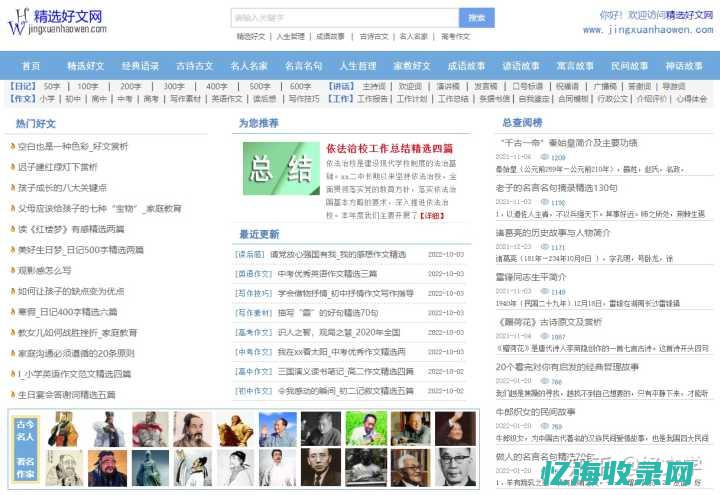720x495 pixels.
Task: Select the 50字 diary length link
Action: (x=52, y=86)
